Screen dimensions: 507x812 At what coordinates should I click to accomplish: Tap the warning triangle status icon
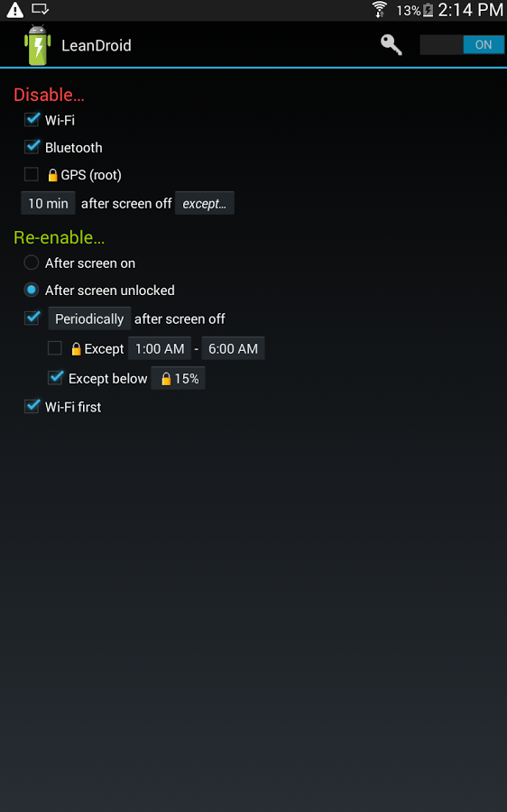point(15,10)
